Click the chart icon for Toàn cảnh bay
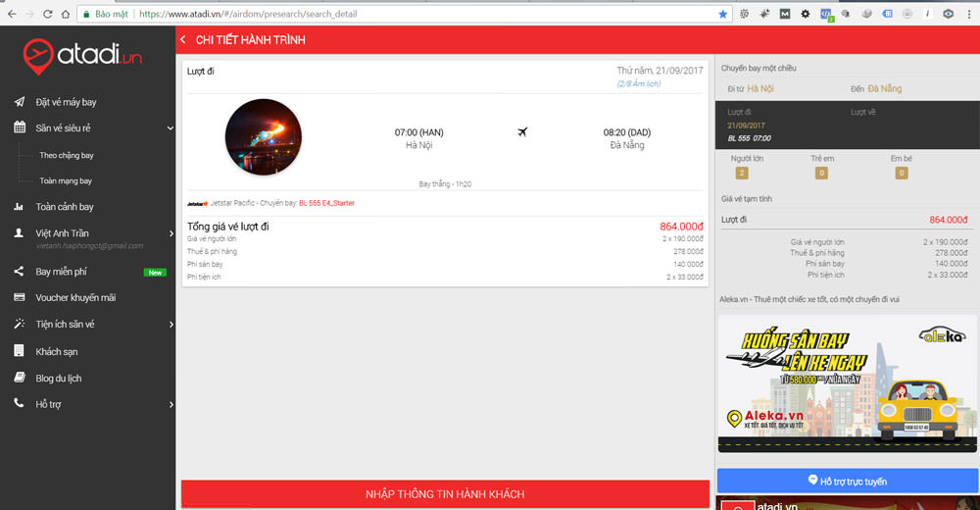The image size is (980, 510). point(19,207)
